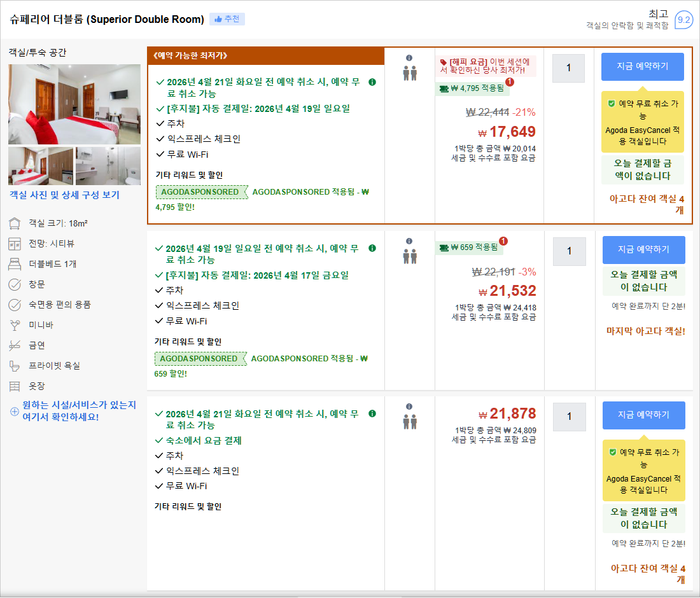Click 슈페리어 더블룸 (Superior Double Room) title
Image resolution: width=700 pixels, height=598 pixels.
coord(107,19)
